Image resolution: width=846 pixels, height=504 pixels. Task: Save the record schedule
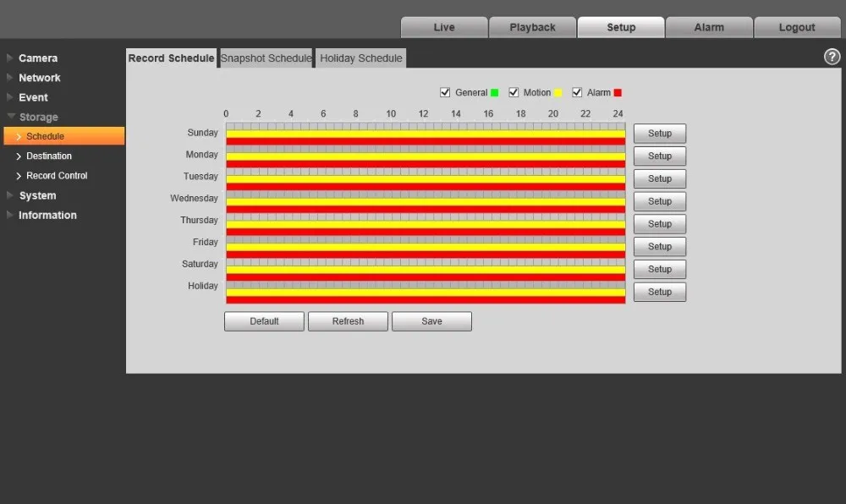pyautogui.click(x=431, y=321)
